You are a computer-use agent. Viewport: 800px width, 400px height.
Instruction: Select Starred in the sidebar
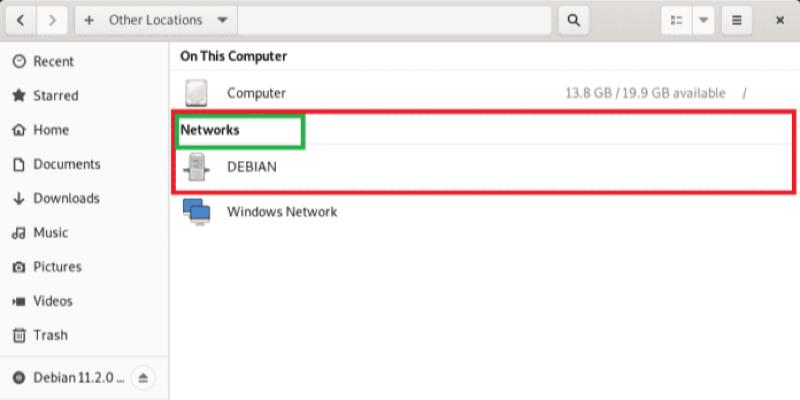pyautogui.click(x=55, y=96)
